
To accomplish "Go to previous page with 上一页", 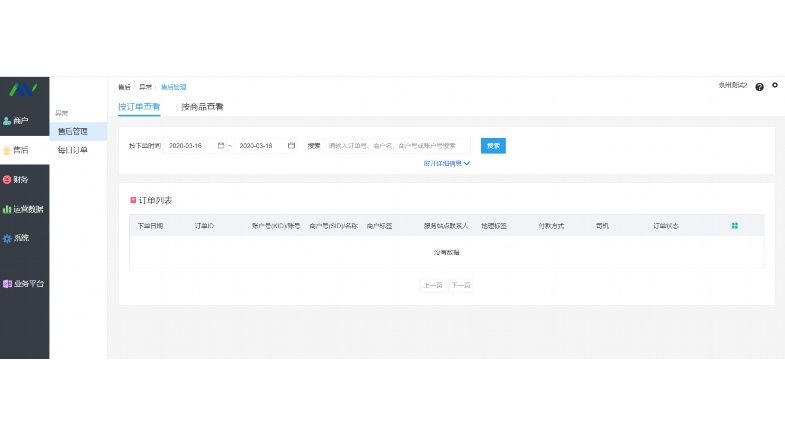I will pyautogui.click(x=433, y=285).
